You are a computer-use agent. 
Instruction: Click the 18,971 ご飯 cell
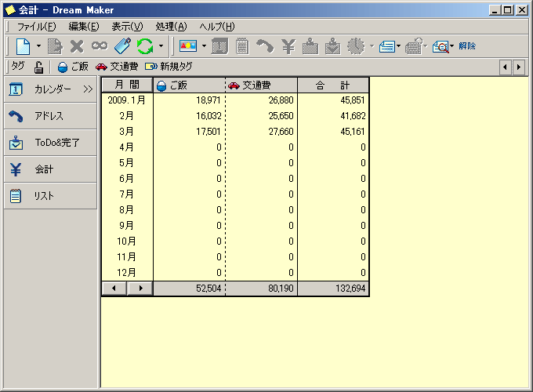coord(190,100)
